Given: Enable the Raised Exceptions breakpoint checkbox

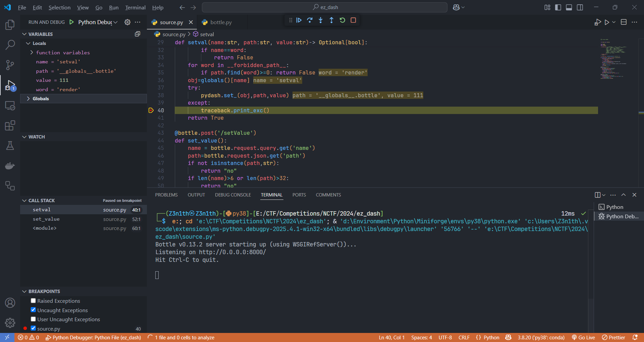Looking at the screenshot, I should pos(33,301).
